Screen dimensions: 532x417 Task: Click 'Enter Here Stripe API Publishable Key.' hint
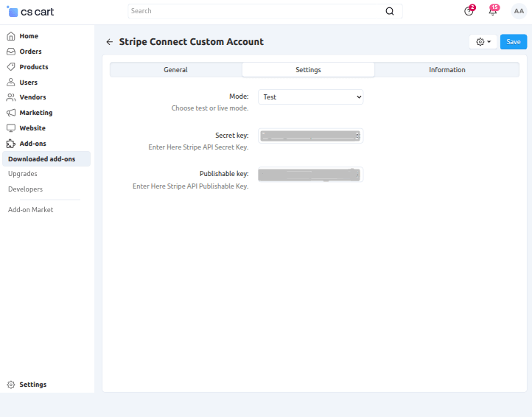pyautogui.click(x=190, y=186)
